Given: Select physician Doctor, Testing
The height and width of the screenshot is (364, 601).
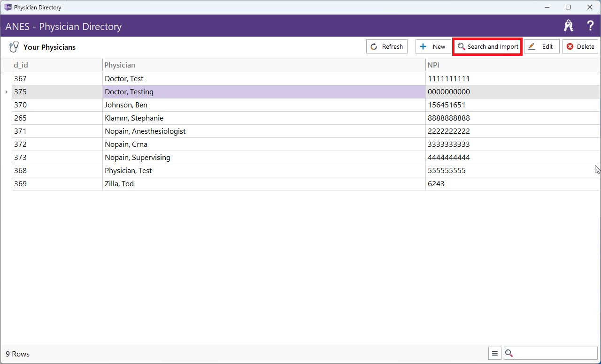Looking at the screenshot, I should click(x=264, y=91).
